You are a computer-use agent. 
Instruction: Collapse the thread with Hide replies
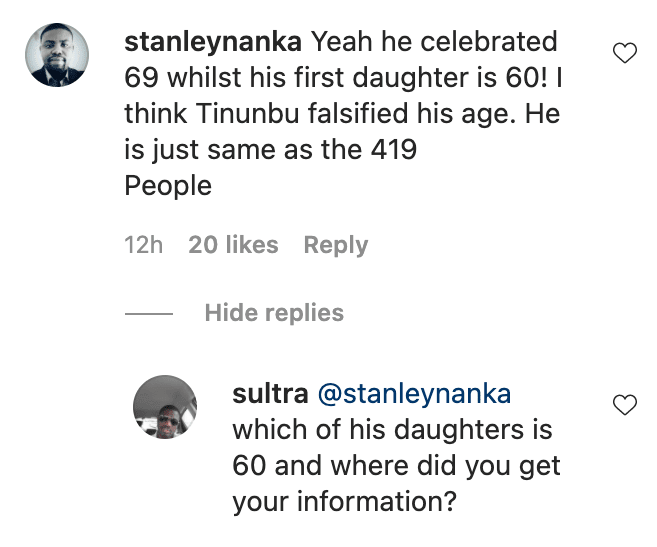click(x=274, y=313)
